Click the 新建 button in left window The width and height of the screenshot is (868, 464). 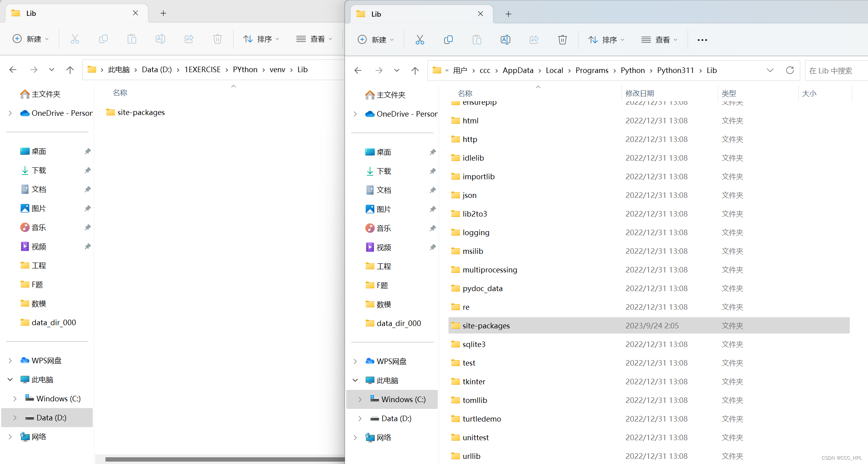coord(31,39)
